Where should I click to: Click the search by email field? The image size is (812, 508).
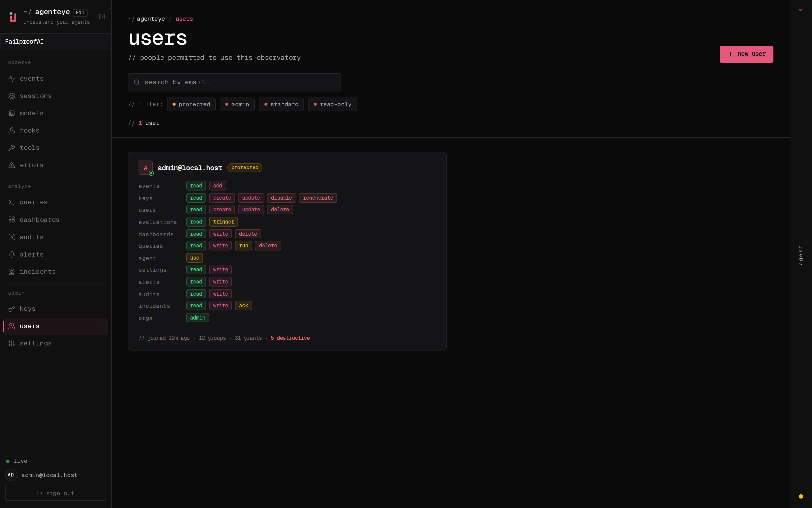click(x=234, y=82)
